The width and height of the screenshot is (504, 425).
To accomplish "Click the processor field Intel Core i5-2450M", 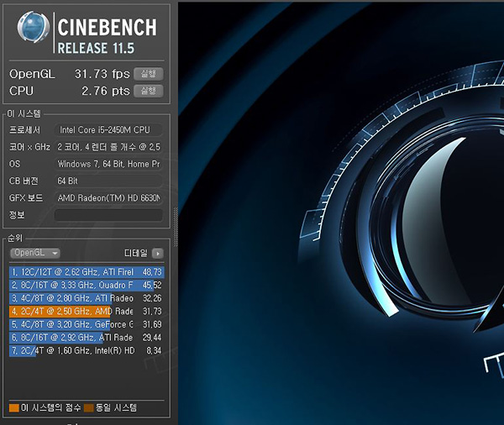I will click(x=108, y=130).
